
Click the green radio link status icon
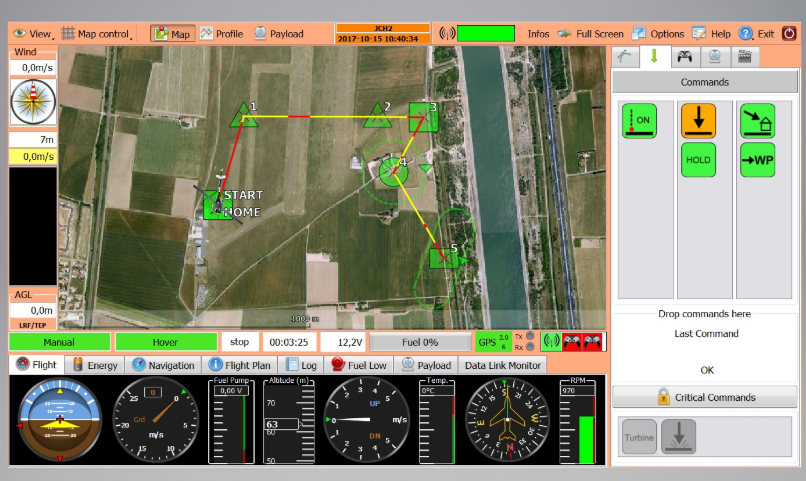(551, 341)
